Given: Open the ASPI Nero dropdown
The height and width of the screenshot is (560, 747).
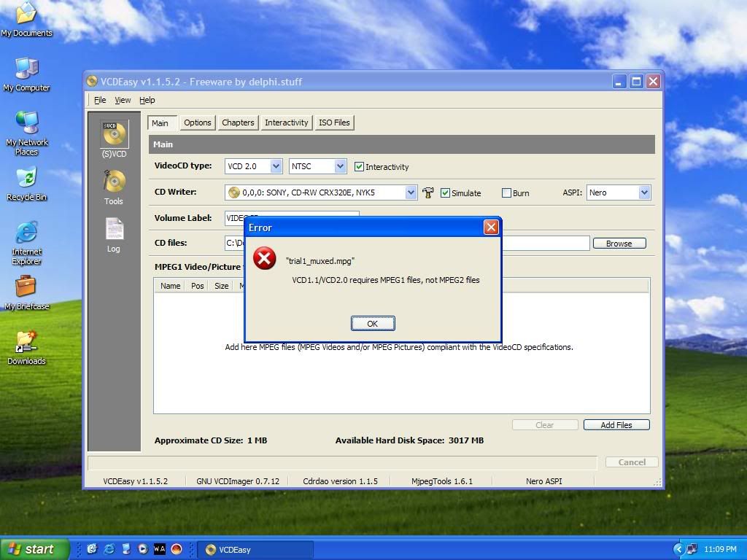Looking at the screenshot, I should [x=644, y=192].
